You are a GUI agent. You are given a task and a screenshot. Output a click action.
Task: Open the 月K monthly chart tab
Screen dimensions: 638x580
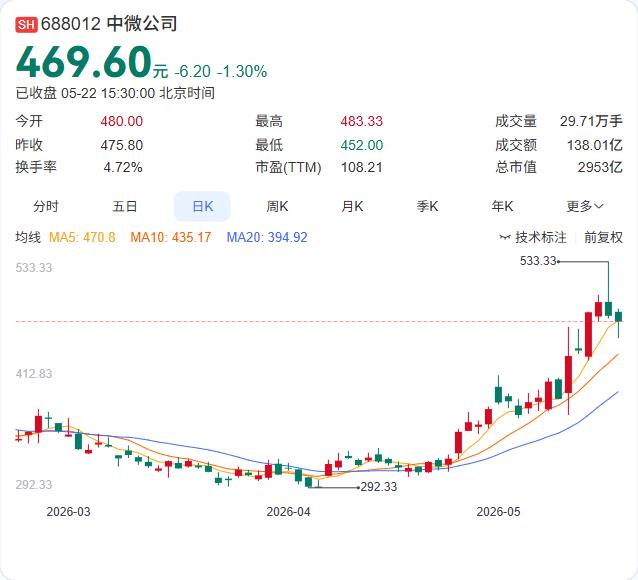tap(352, 206)
